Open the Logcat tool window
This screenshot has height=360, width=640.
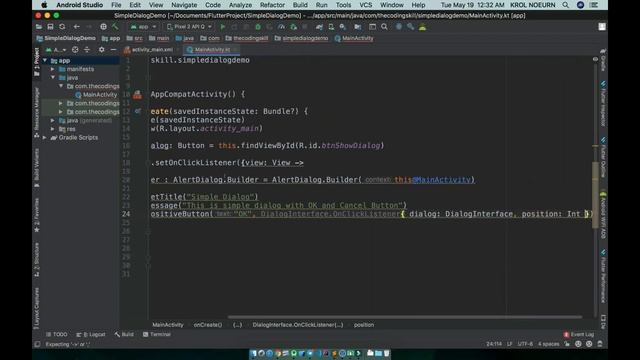point(91,334)
